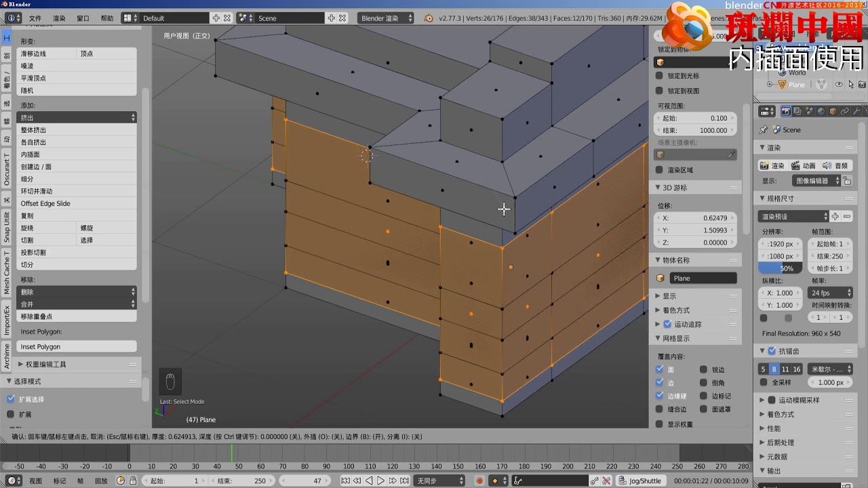This screenshot has width=868, height=488.
Task: Open render presets dropdown (渲染预设)
Action: [x=793, y=216]
